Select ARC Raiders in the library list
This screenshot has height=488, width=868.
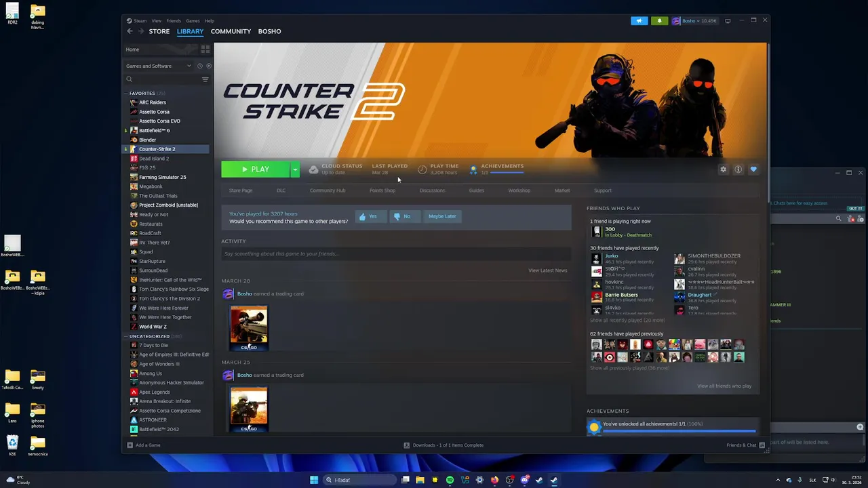pos(153,102)
